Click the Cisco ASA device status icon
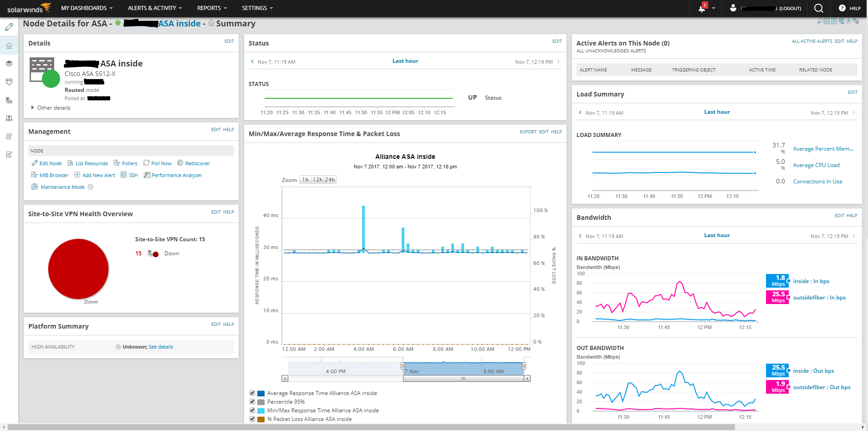This screenshot has height=431, width=868. coord(45,72)
